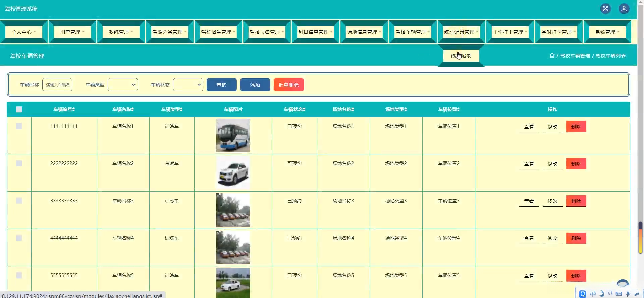Screen dimensions: 644x298
Task: Click the 批量删除 batch delete button
Action: [289, 85]
